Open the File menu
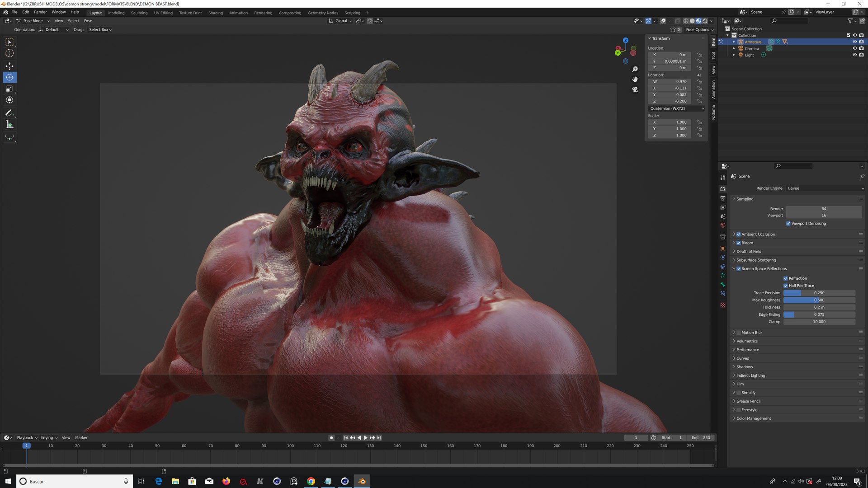868x488 pixels. pos(14,12)
